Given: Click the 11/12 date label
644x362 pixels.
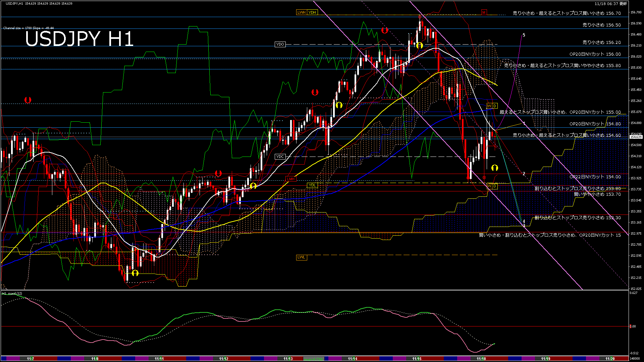Looking at the screenshot, I should pos(224,359).
